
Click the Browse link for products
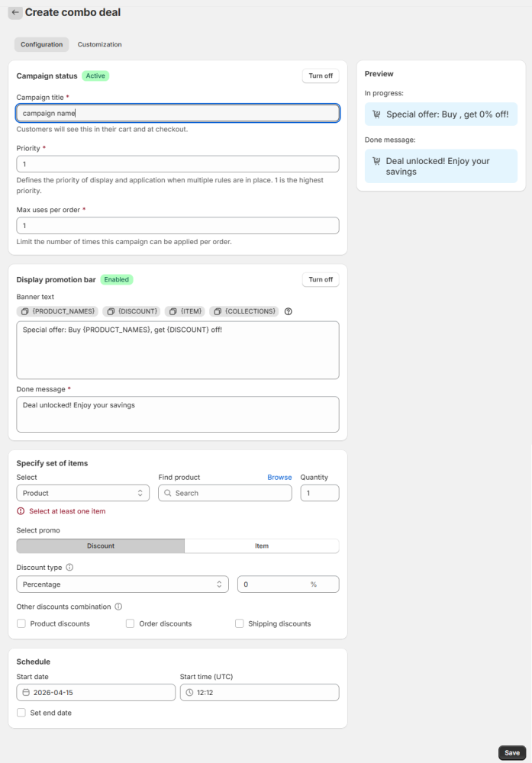(279, 478)
